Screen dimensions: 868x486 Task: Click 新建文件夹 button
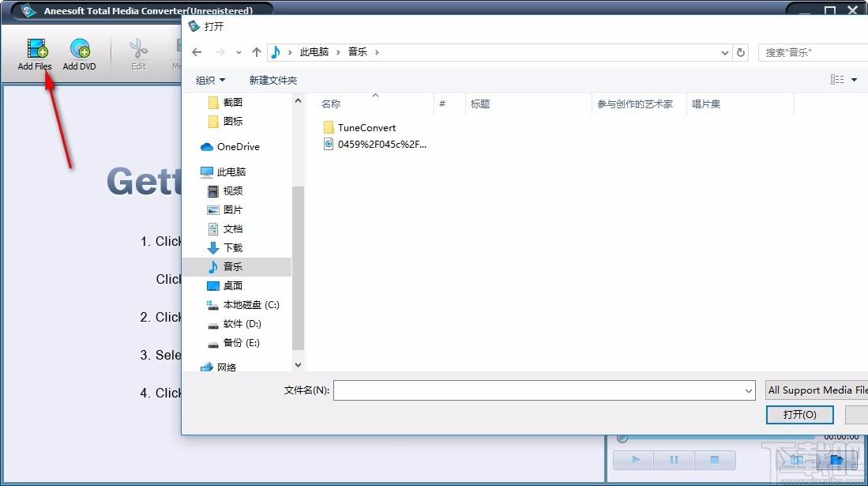(x=273, y=81)
